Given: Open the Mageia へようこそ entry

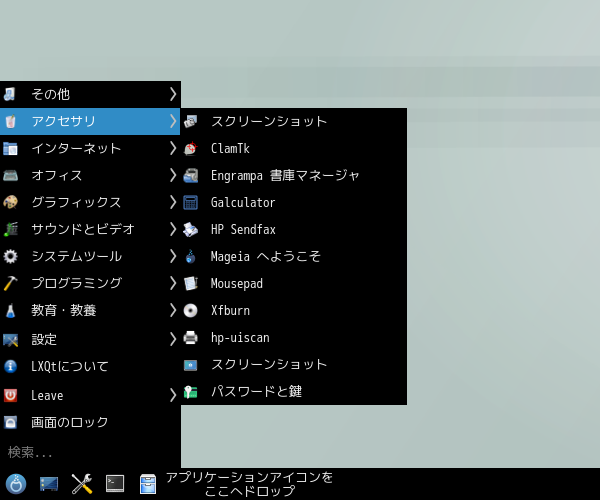Looking at the screenshot, I should 294,256.
